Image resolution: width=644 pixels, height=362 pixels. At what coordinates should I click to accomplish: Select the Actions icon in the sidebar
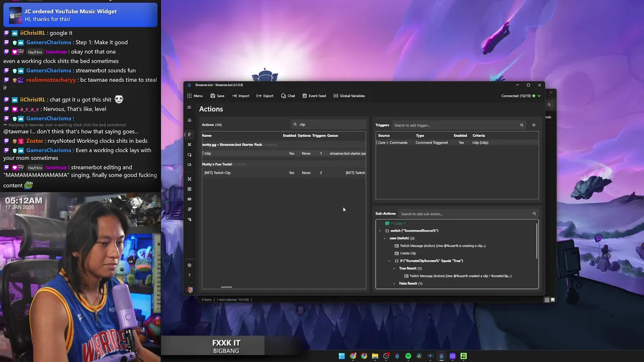click(x=189, y=134)
